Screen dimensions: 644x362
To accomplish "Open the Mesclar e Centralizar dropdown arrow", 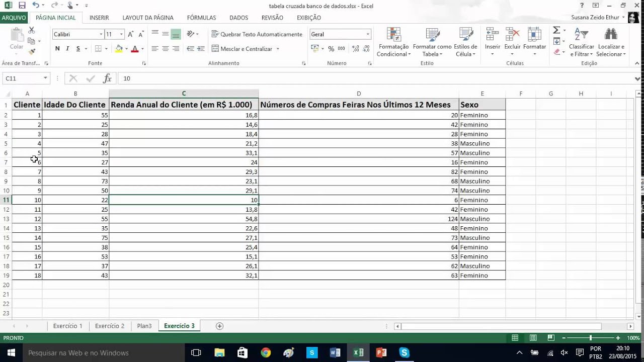I will tap(278, 49).
